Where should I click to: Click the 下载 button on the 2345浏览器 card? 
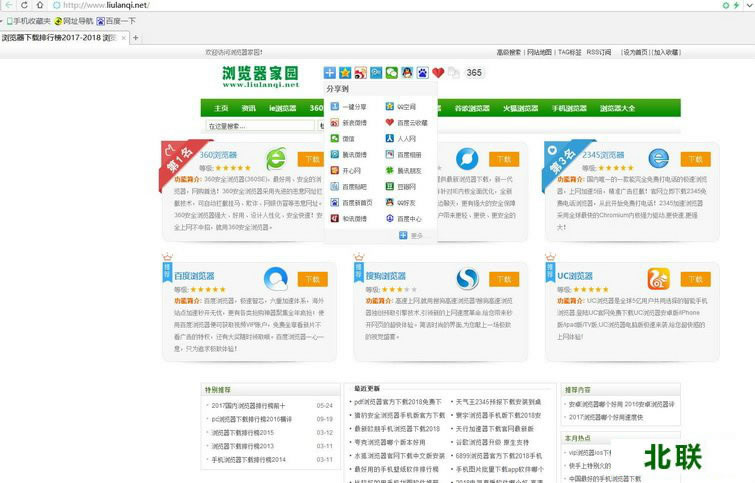pos(695,159)
